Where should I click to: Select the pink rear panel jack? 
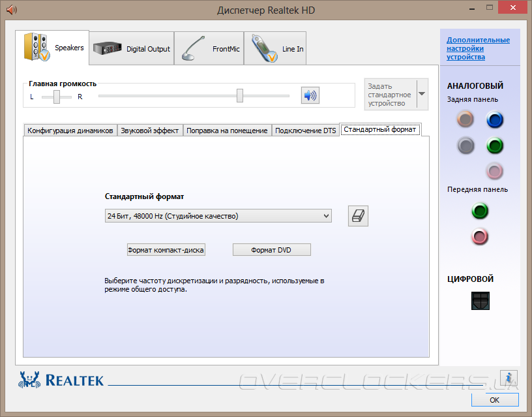click(x=494, y=171)
